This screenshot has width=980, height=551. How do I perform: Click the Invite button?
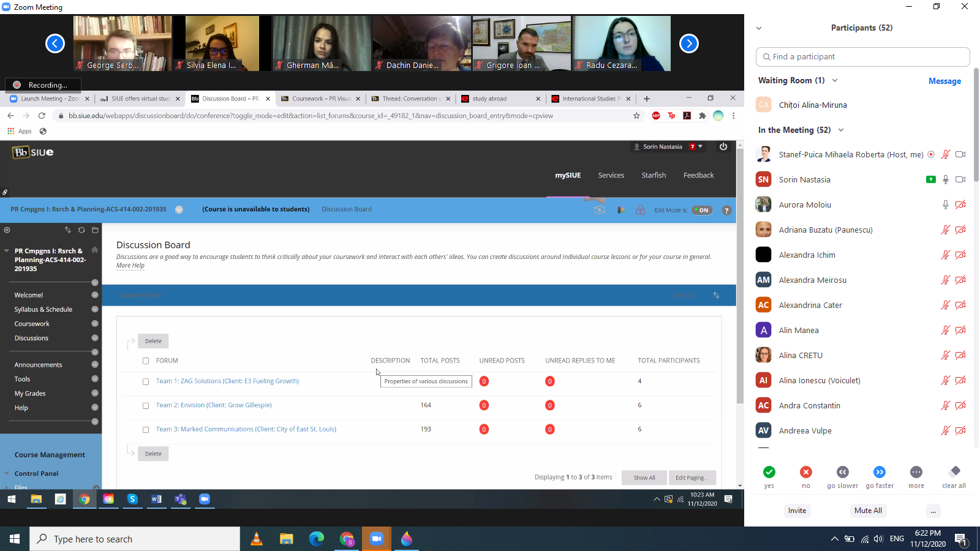(797, 511)
